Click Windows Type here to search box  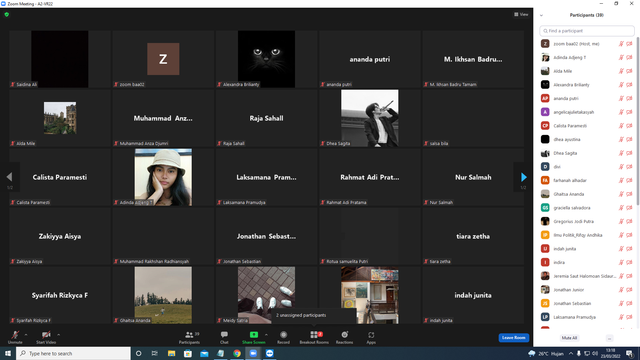click(73, 353)
